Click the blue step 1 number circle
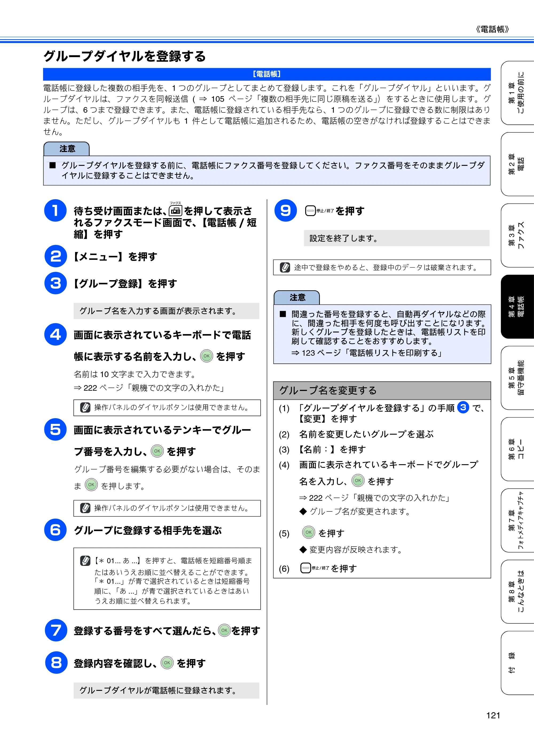 55,210
